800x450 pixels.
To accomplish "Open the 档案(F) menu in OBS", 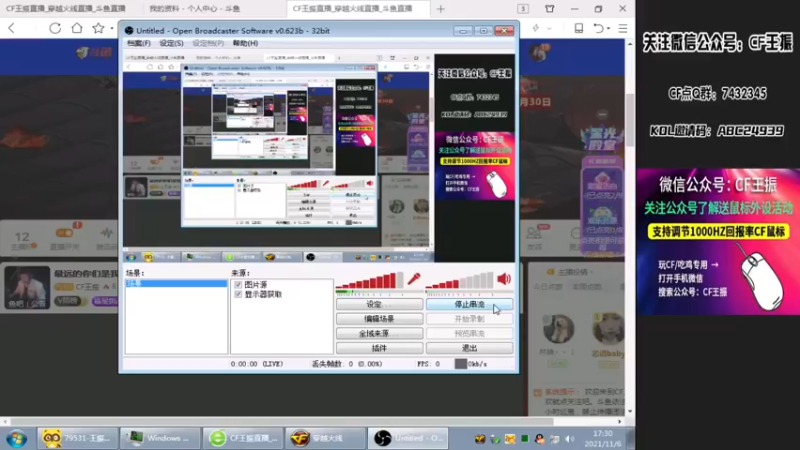I will (139, 43).
